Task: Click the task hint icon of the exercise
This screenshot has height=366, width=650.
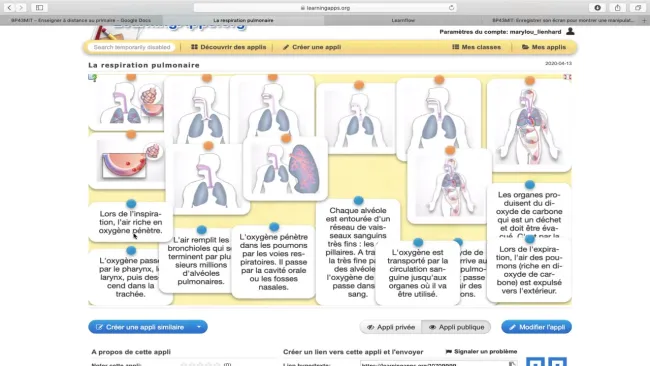Action: (92, 77)
